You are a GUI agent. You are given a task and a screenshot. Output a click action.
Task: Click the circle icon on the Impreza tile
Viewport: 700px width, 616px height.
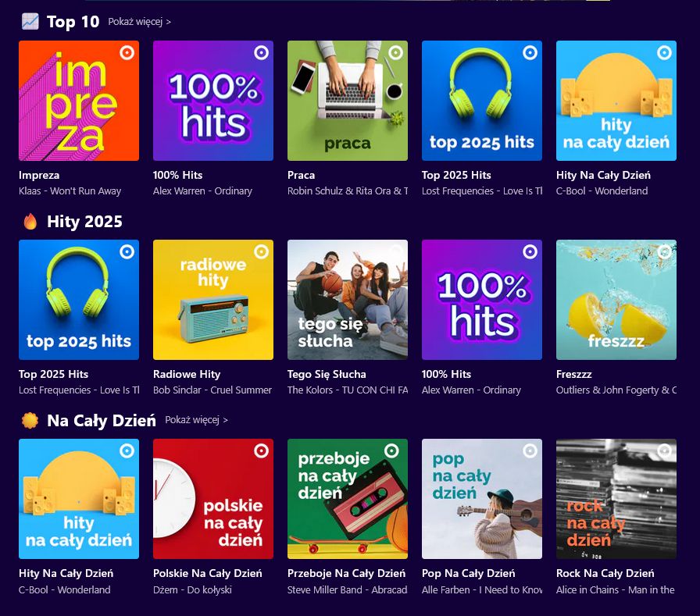point(127,52)
